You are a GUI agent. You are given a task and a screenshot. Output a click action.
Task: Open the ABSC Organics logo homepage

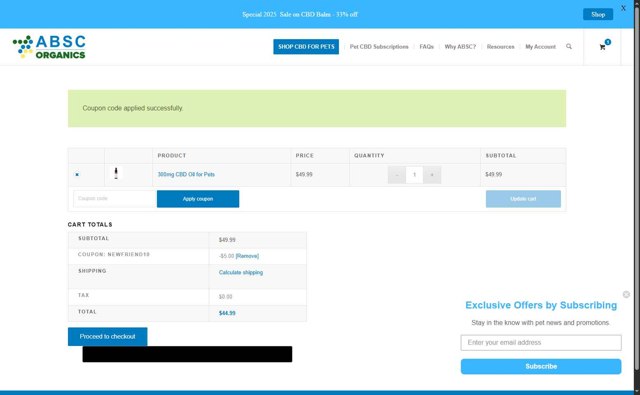point(49,47)
